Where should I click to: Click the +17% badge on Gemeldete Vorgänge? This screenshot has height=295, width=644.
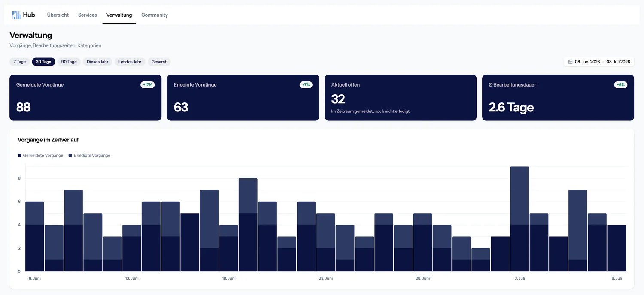coord(148,85)
